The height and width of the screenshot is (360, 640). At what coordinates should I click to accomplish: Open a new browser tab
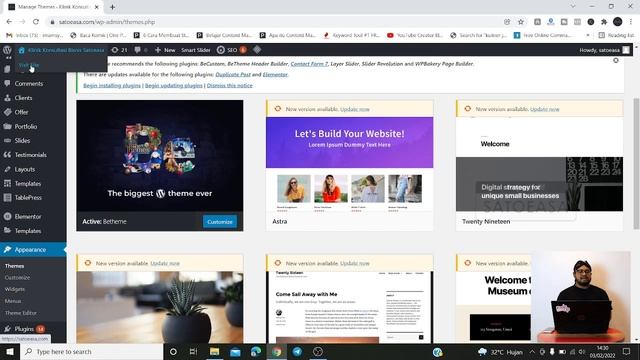tap(112, 7)
